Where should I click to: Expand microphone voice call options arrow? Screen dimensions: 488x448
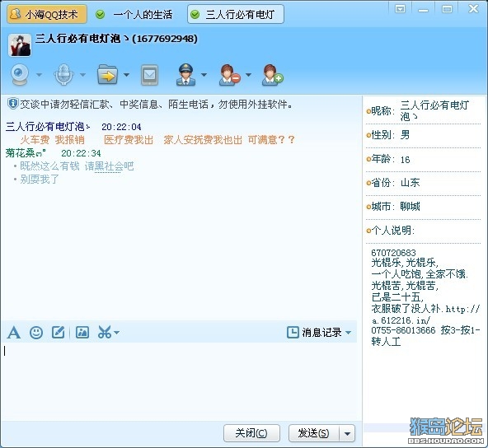pyautogui.click(x=82, y=75)
